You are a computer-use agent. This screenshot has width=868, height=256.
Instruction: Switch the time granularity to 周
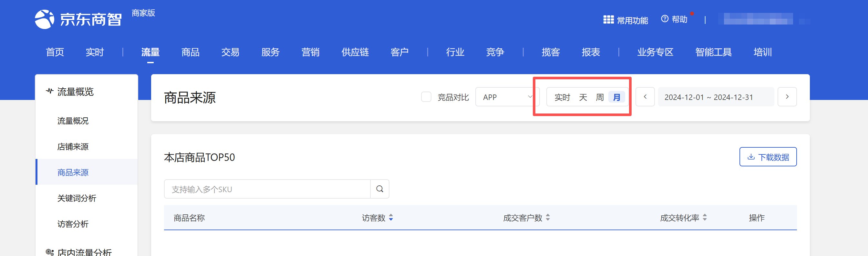coord(600,97)
